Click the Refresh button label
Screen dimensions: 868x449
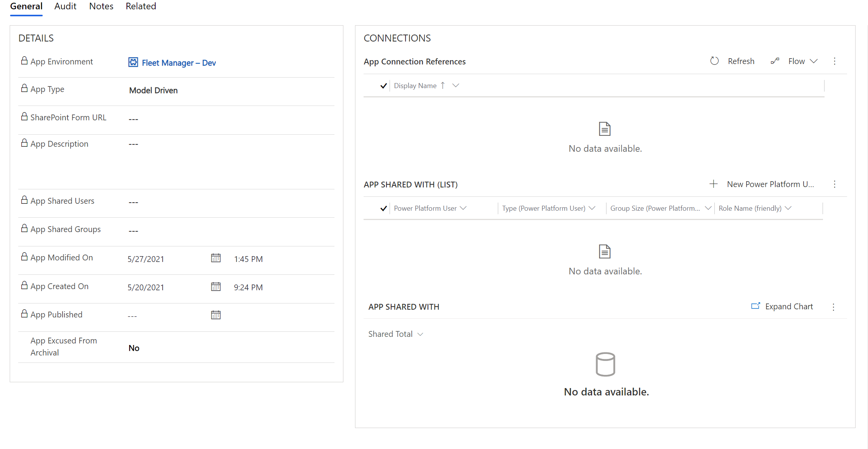(741, 61)
